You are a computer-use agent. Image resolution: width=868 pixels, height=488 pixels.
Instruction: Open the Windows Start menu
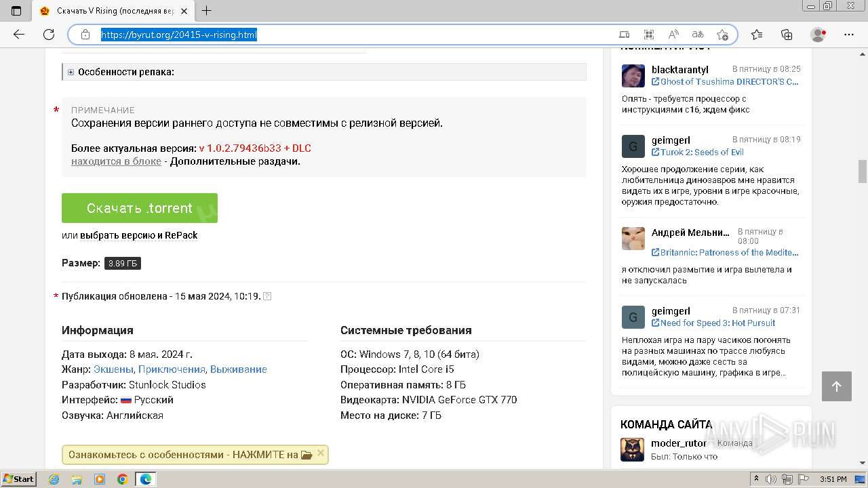(x=19, y=479)
